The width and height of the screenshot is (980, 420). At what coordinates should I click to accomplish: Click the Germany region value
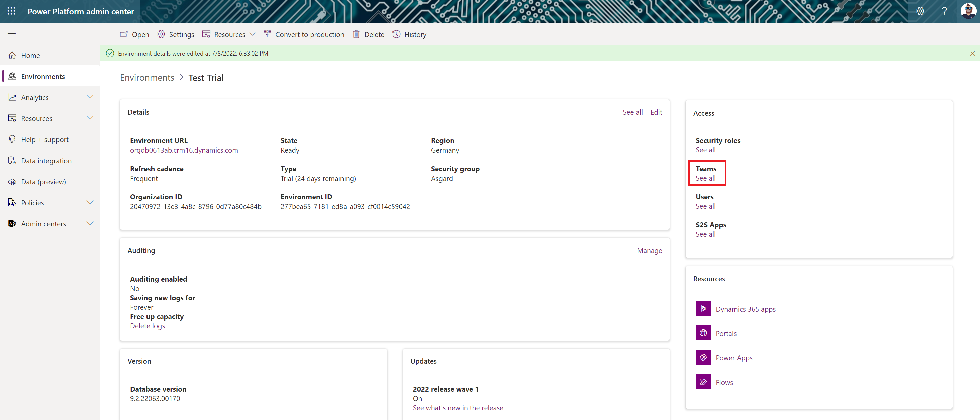(445, 150)
